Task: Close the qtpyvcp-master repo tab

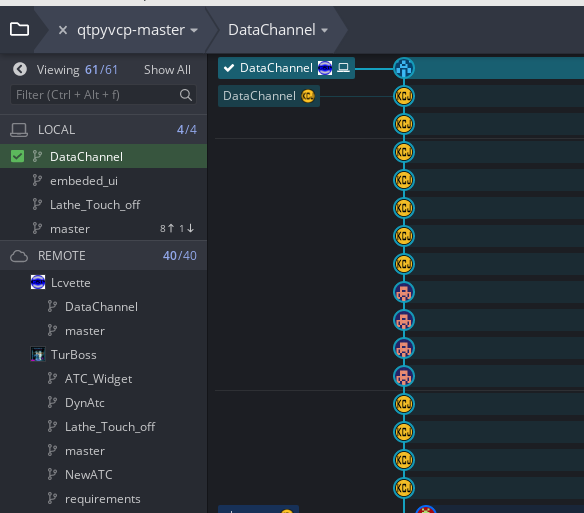Action: click(x=63, y=30)
